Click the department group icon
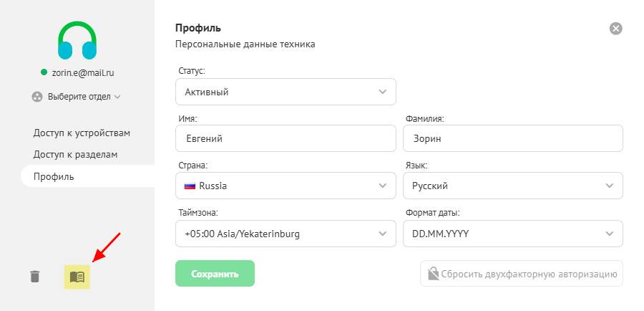The image size is (644, 311). coord(37,96)
